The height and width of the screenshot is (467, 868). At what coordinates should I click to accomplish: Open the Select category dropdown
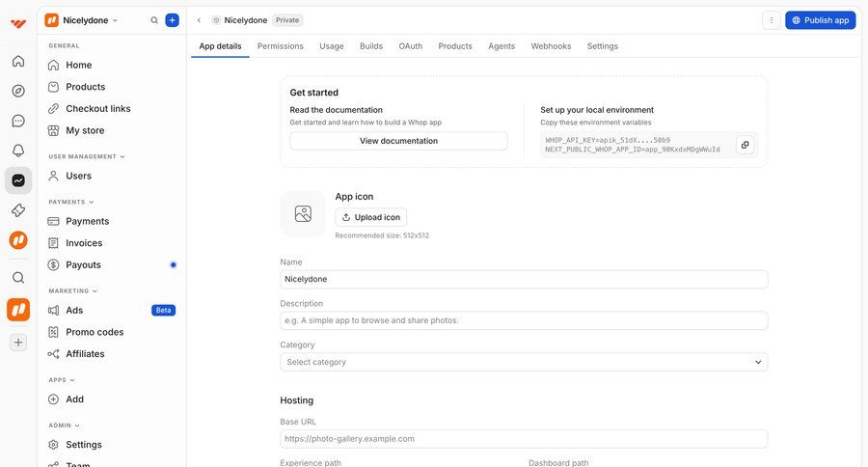[524, 362]
